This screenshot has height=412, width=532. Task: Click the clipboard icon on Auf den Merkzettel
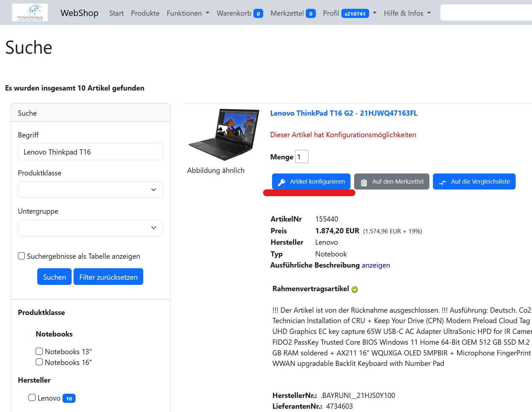(364, 182)
